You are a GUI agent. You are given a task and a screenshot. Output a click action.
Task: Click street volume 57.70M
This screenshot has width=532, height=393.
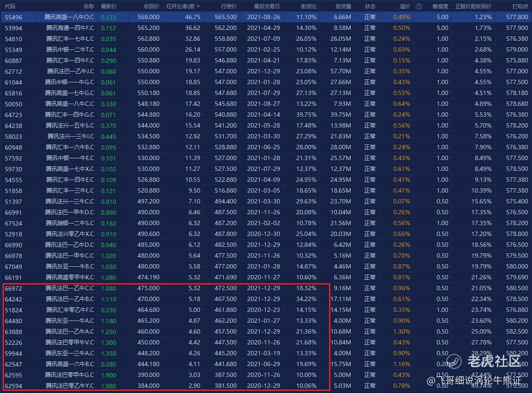[x=341, y=71]
